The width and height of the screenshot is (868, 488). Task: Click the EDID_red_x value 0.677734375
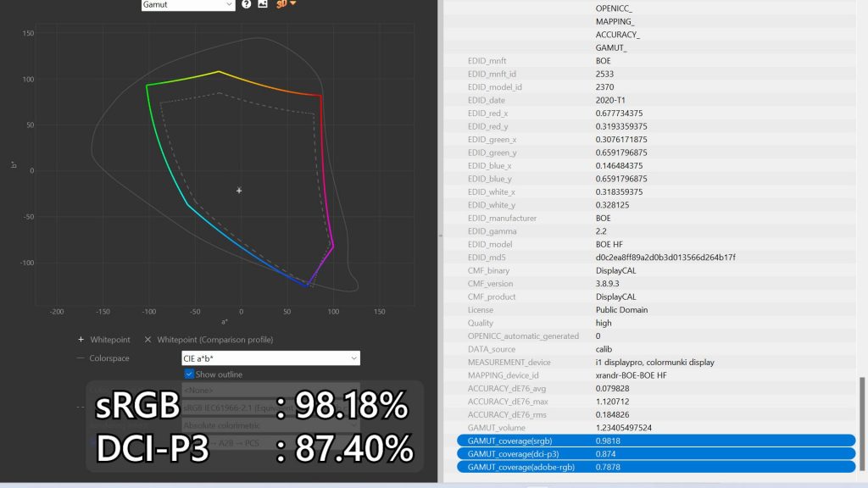click(x=619, y=114)
